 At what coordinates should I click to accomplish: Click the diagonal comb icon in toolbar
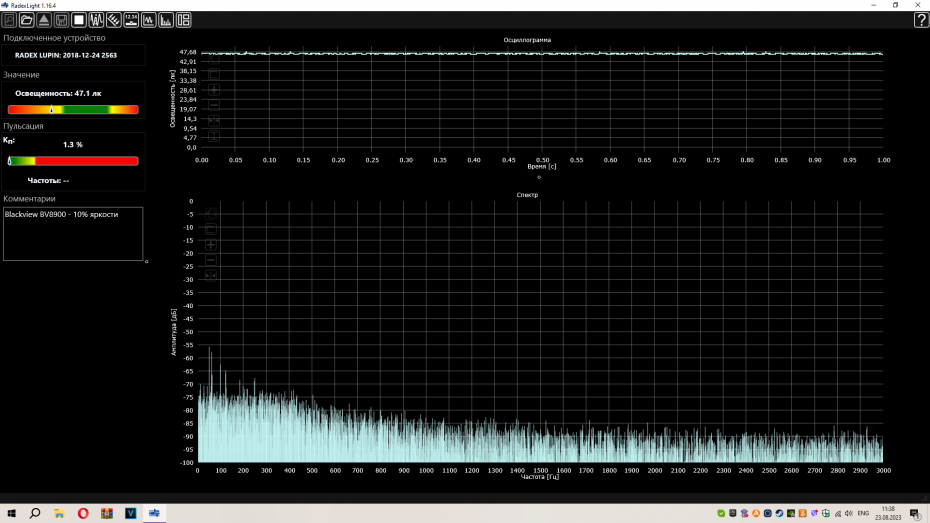114,20
